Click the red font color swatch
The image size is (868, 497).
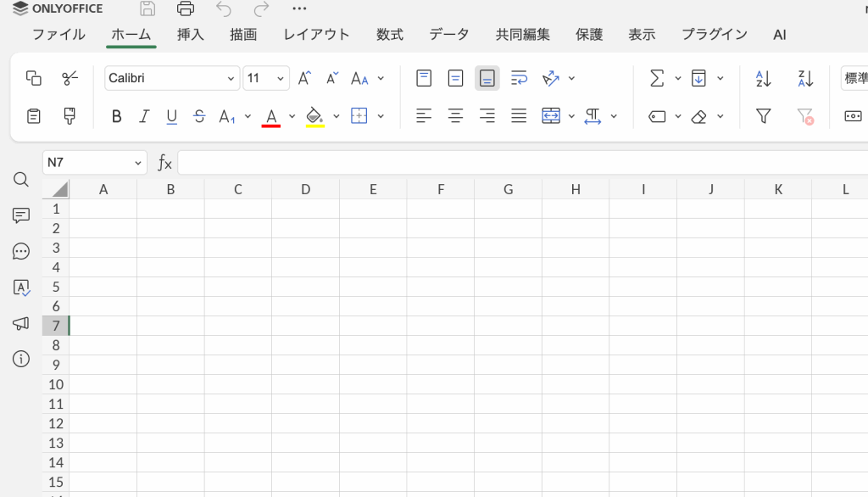click(271, 116)
